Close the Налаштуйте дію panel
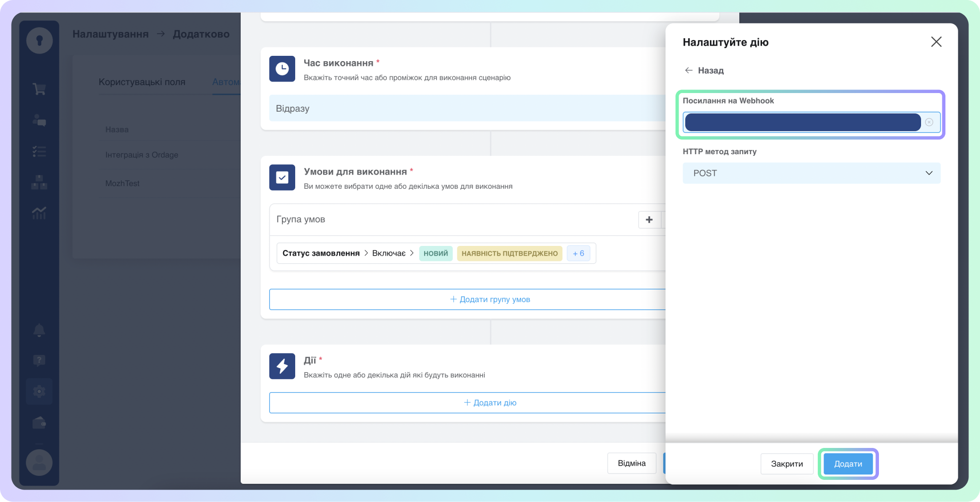This screenshot has width=980, height=502. (936, 42)
